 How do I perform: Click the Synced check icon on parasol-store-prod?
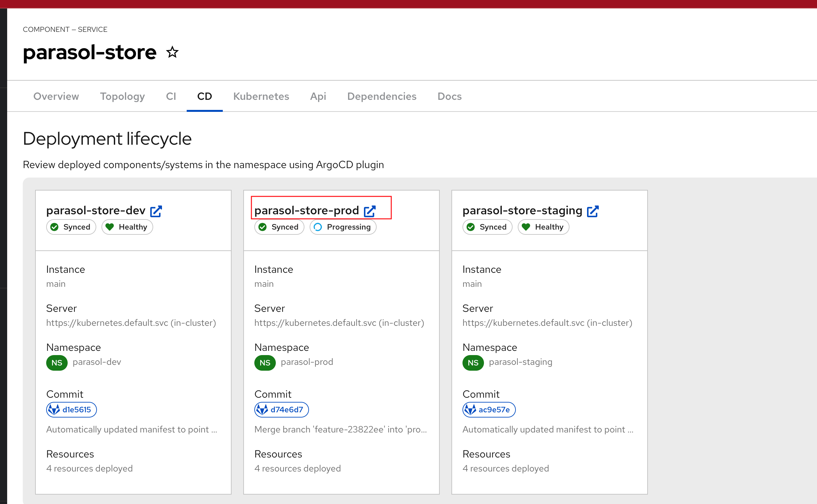point(263,227)
